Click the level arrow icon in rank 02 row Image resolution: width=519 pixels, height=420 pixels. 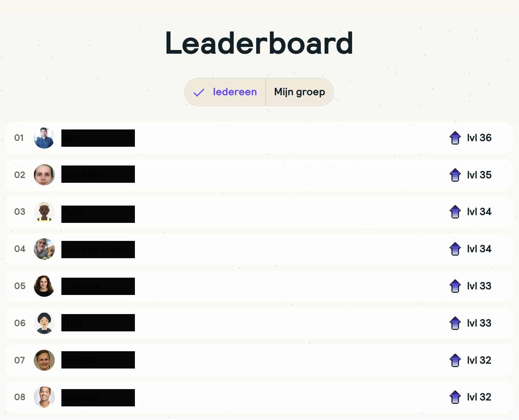click(455, 175)
